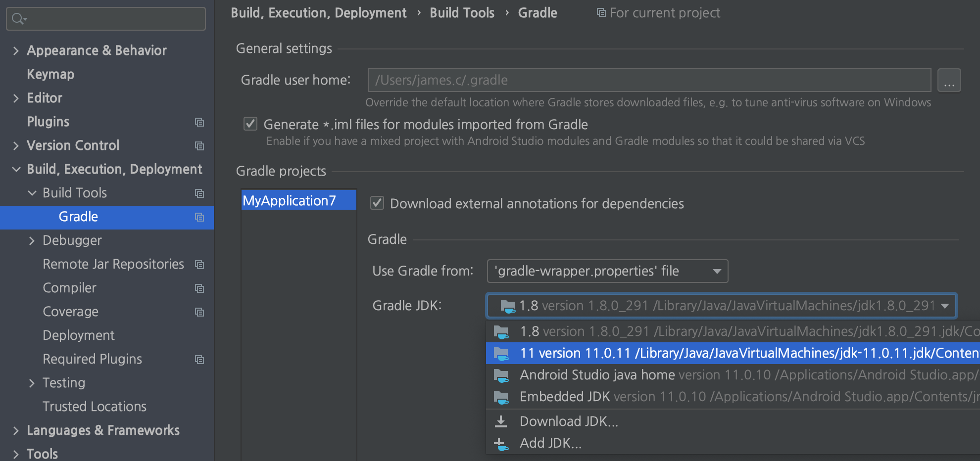Click project-level icon beside Plugins
The height and width of the screenshot is (461, 980).
[199, 122]
